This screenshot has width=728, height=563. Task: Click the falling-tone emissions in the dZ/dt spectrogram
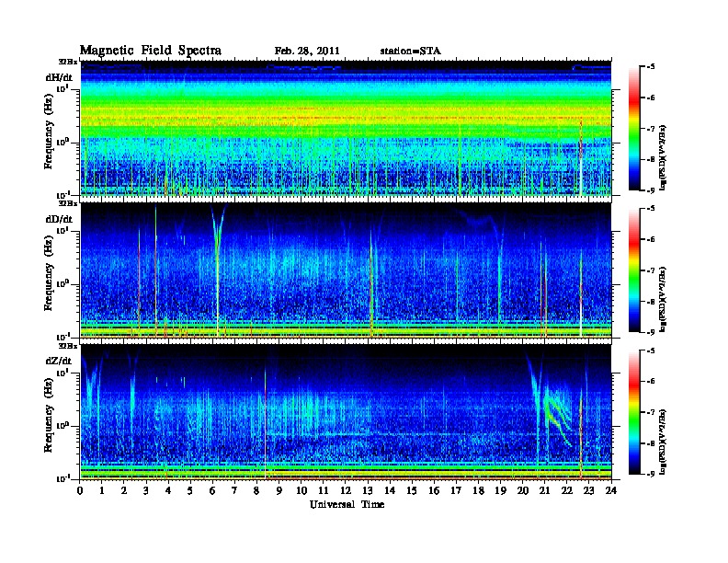point(557,416)
